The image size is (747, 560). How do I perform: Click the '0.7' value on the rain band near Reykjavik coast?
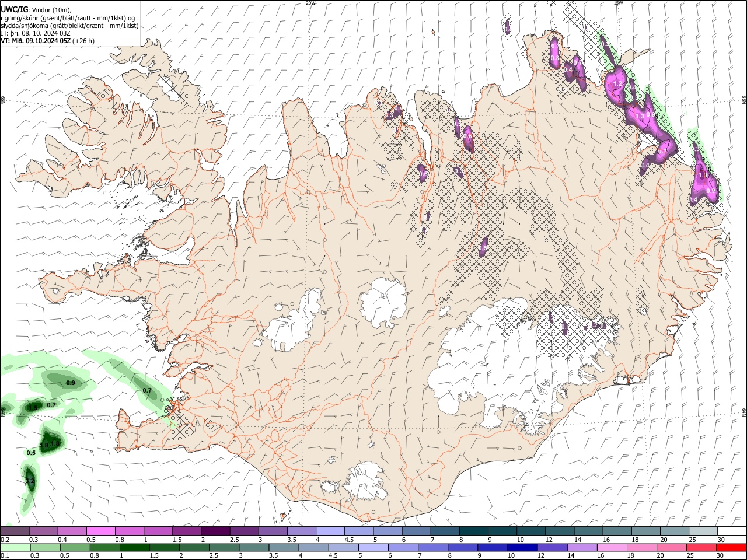[x=147, y=390]
